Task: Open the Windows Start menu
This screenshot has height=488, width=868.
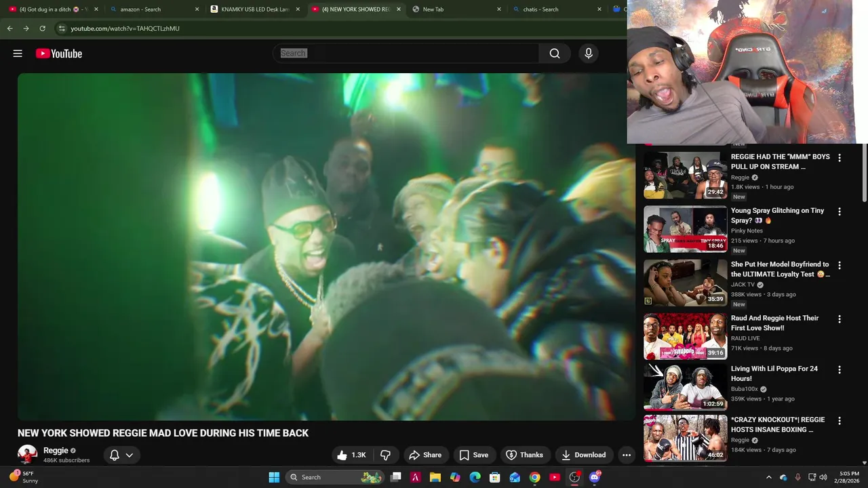Action: tap(274, 477)
